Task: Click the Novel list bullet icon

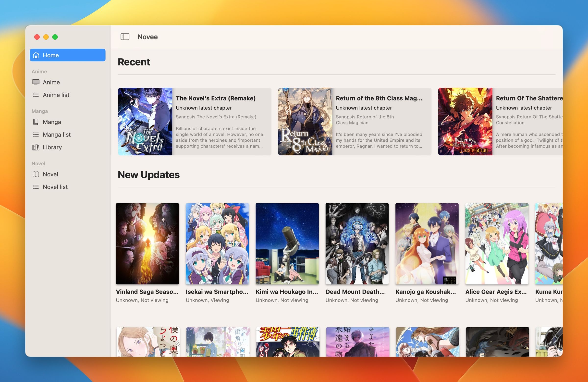Action: click(36, 187)
